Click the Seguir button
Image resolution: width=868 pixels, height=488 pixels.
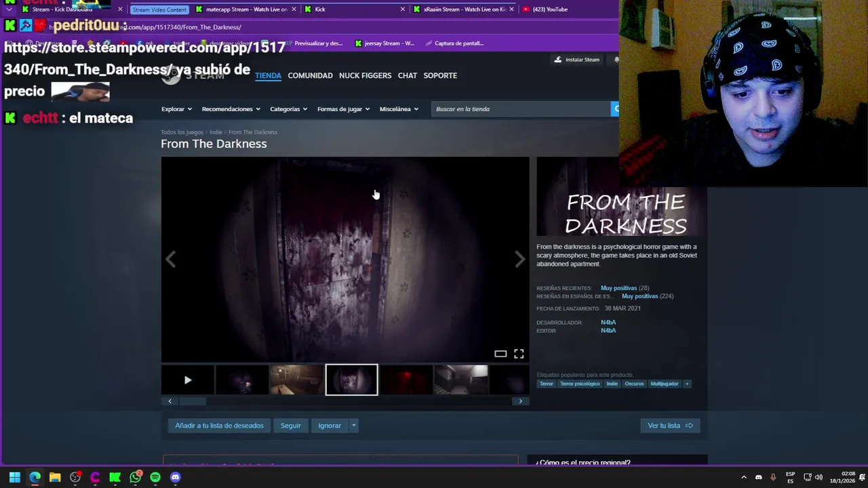[290, 426]
